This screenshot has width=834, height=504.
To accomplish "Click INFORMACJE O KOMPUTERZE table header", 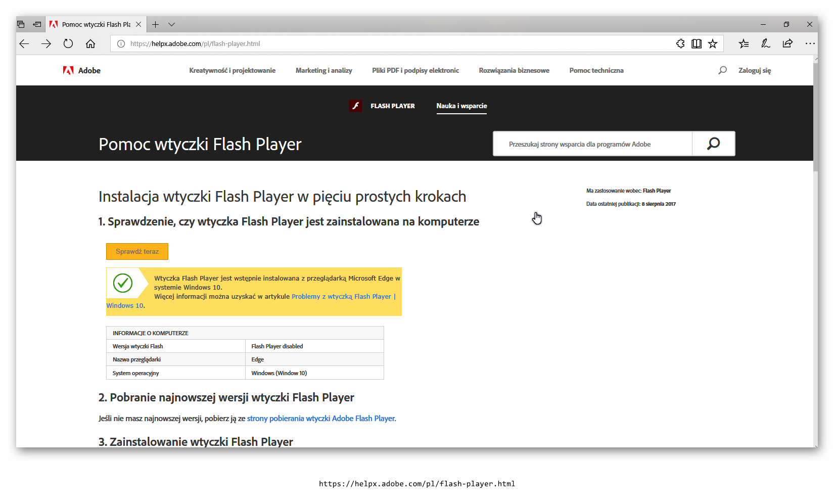I will [245, 333].
